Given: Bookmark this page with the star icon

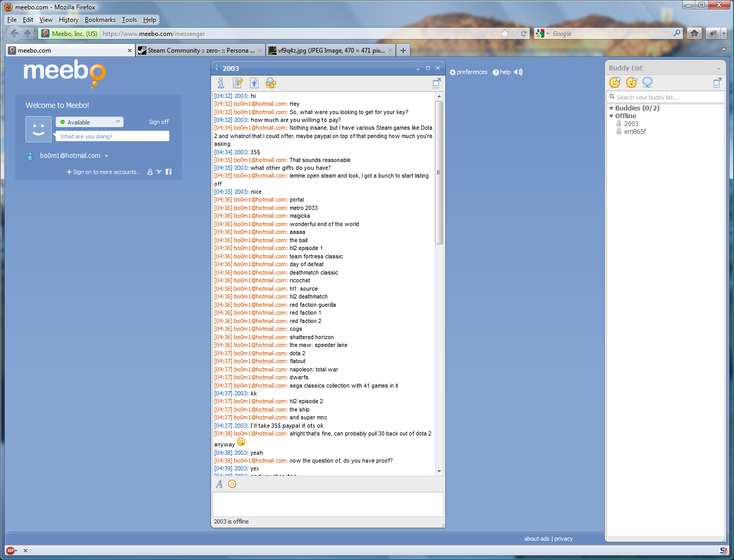Looking at the screenshot, I should [504, 33].
